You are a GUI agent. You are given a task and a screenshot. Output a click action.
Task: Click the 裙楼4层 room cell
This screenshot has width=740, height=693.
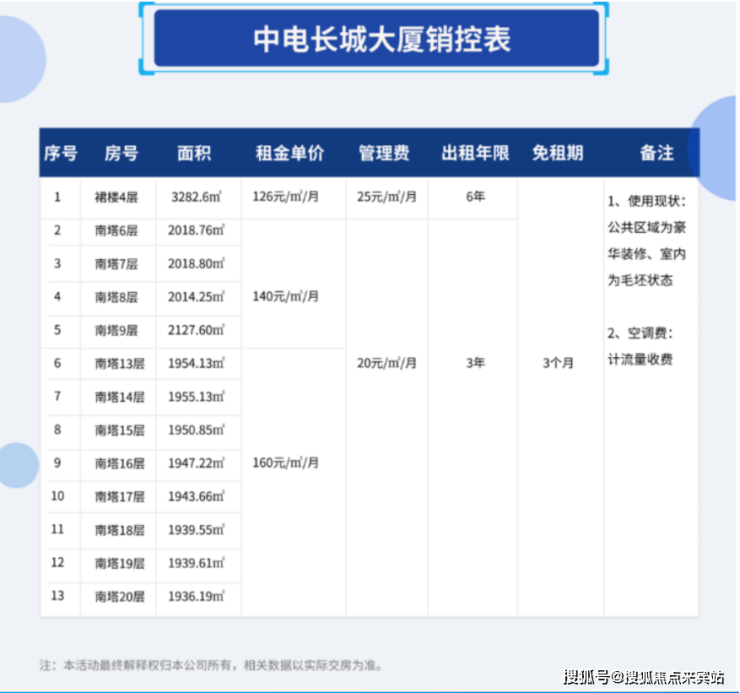pos(116,197)
